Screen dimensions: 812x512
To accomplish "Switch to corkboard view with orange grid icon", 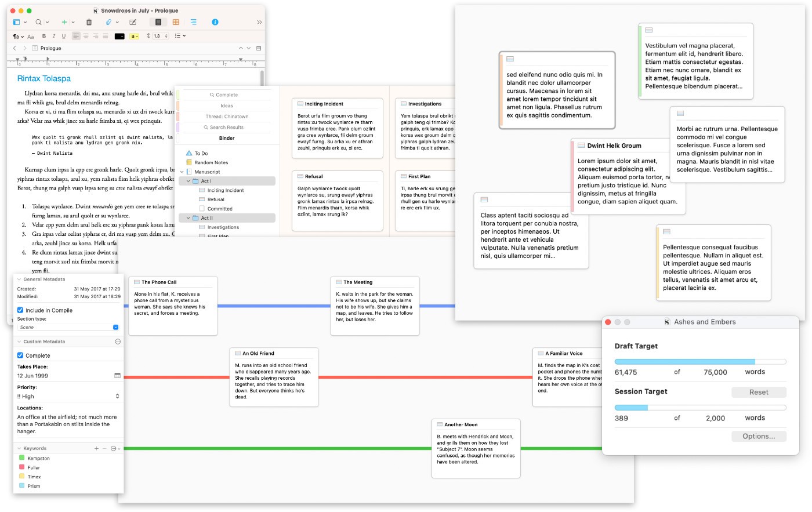I will (176, 22).
